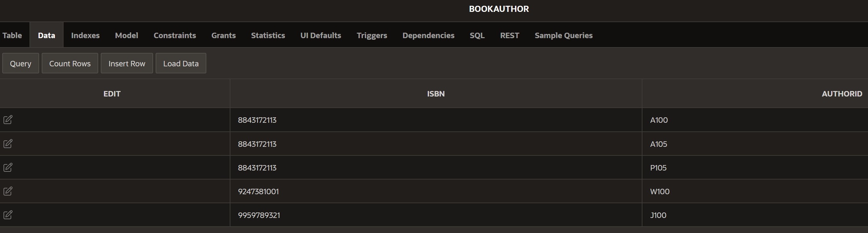Select ISBN cell in the A100 row

point(436,120)
